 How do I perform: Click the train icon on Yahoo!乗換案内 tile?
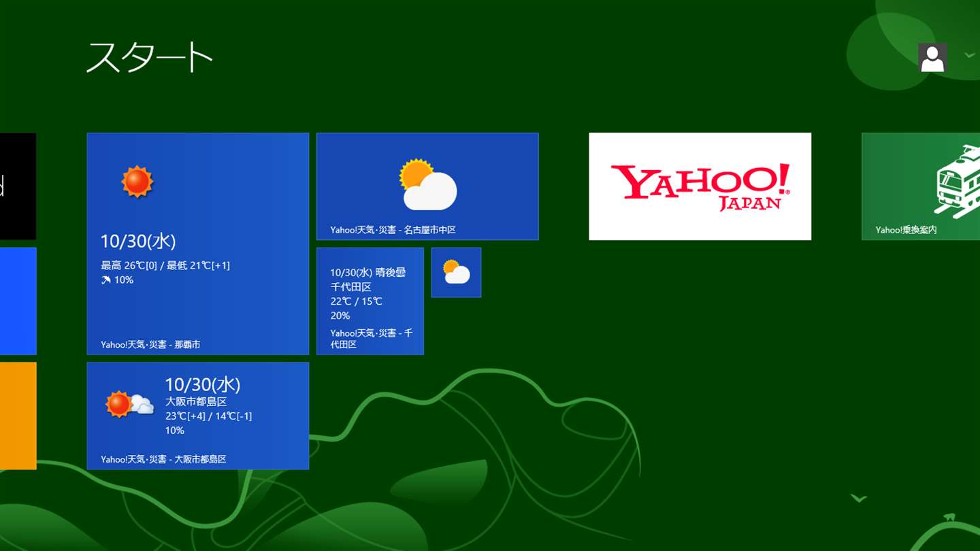(958, 181)
